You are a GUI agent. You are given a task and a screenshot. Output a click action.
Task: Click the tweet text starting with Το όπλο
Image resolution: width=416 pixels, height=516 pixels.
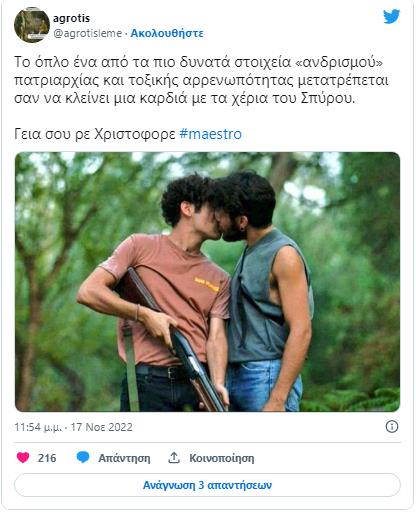[x=201, y=80]
